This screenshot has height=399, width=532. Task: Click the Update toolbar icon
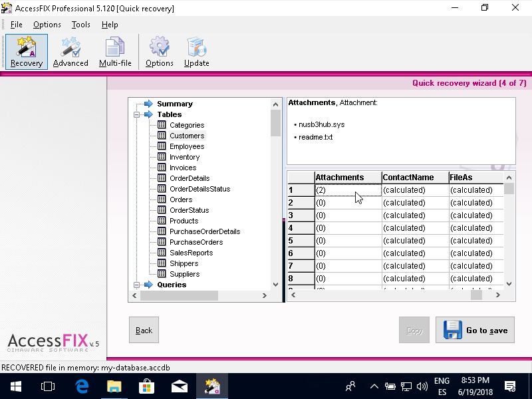196,52
